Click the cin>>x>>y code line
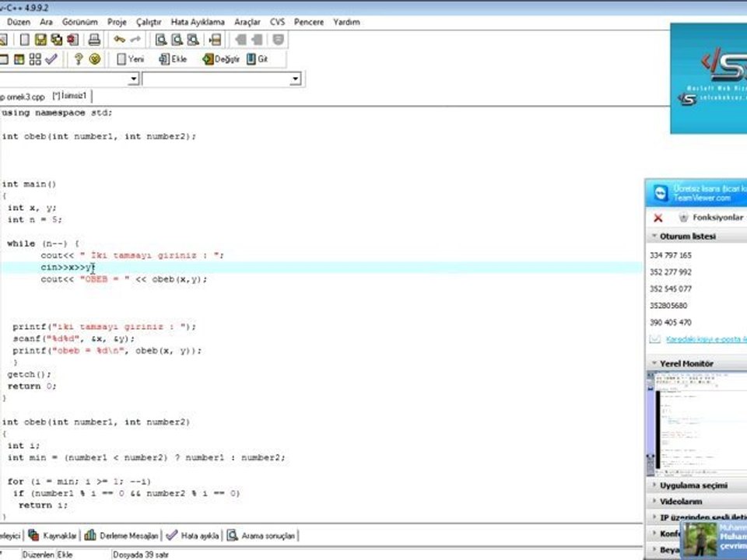Screen dimensions: 747x560 68,268
